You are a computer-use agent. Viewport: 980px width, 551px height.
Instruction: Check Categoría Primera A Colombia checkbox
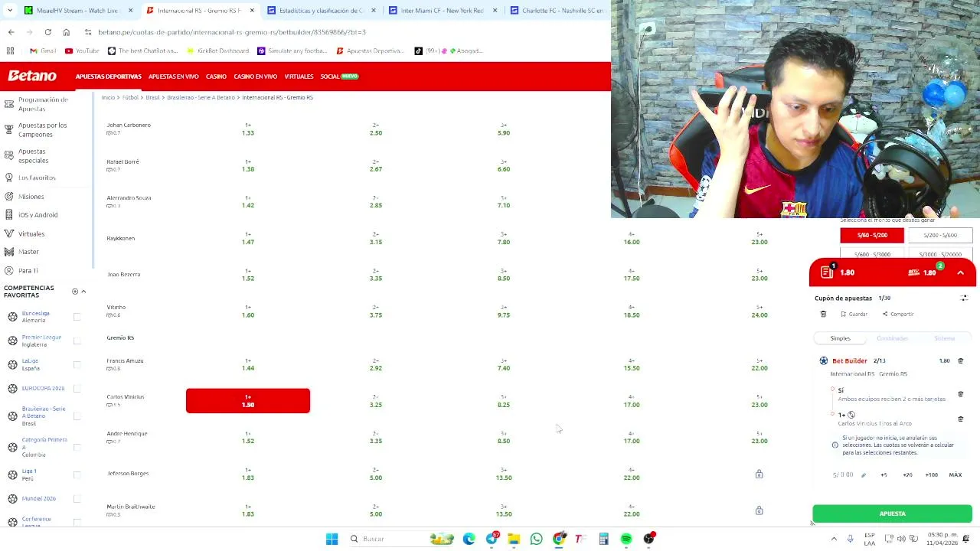[77, 447]
